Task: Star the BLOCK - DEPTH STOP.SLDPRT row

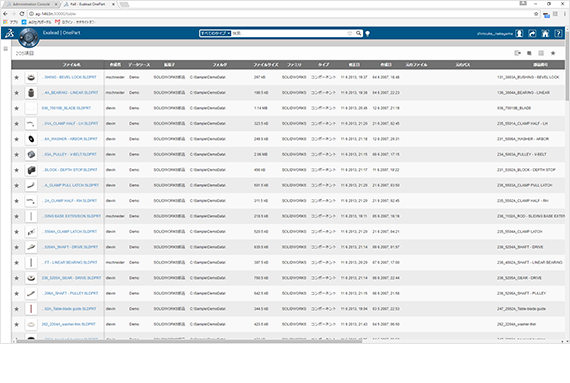Action: [16, 170]
